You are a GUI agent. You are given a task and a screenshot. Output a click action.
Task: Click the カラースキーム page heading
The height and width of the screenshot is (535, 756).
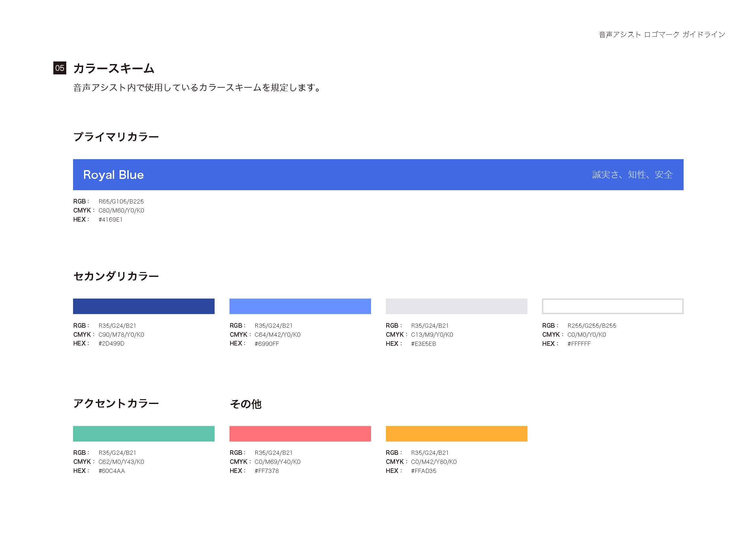pyautogui.click(x=113, y=68)
